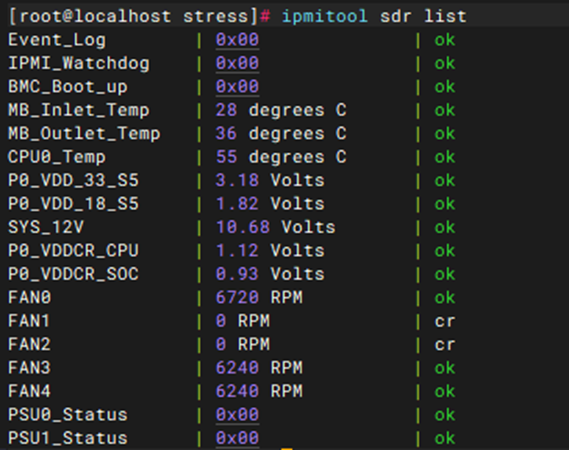Screen dimensions: 569x450
Task: Click the FAN3 sensor name
Action: pos(29,368)
